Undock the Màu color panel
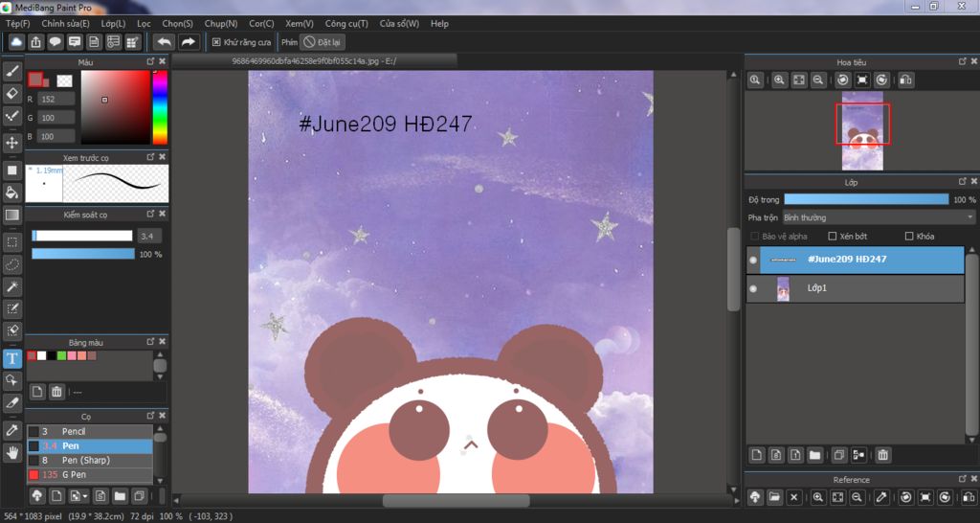980x523 pixels. (150, 61)
